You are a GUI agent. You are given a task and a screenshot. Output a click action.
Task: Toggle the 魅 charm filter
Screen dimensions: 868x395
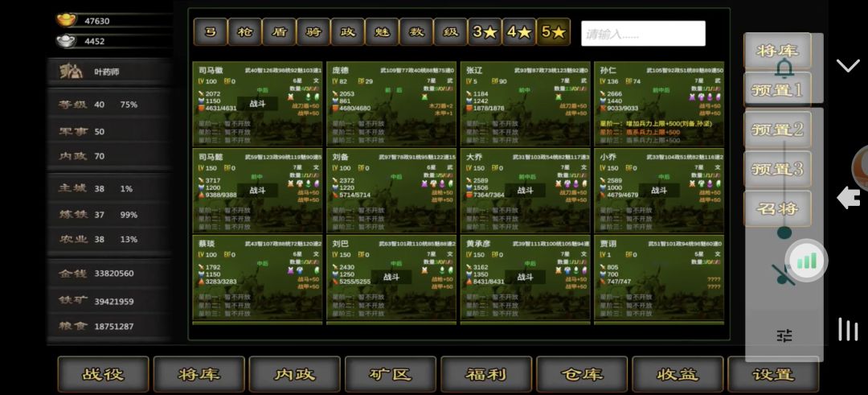[x=382, y=32]
